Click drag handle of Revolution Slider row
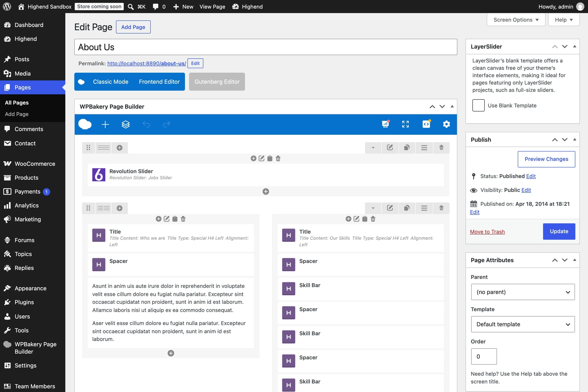The width and height of the screenshot is (588, 392). pyautogui.click(x=88, y=148)
